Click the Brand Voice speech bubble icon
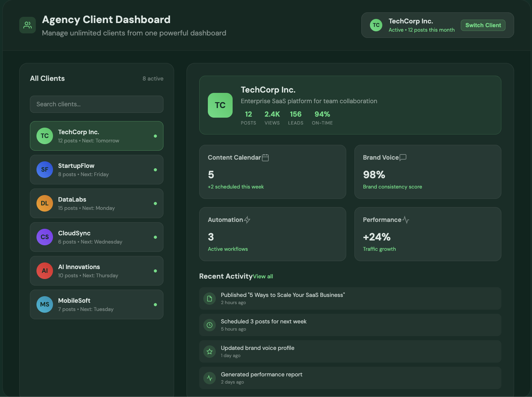The height and width of the screenshot is (397, 532). (403, 157)
